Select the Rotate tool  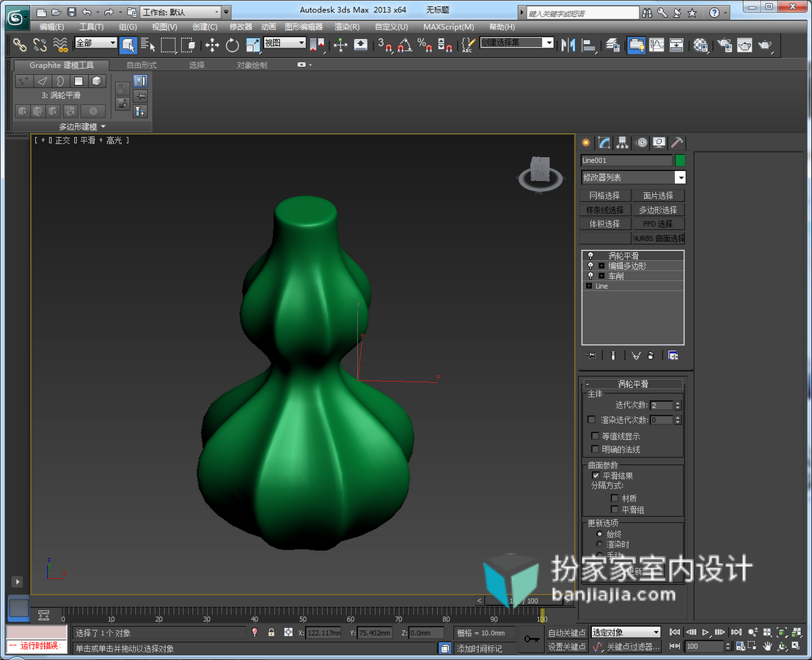click(232, 45)
